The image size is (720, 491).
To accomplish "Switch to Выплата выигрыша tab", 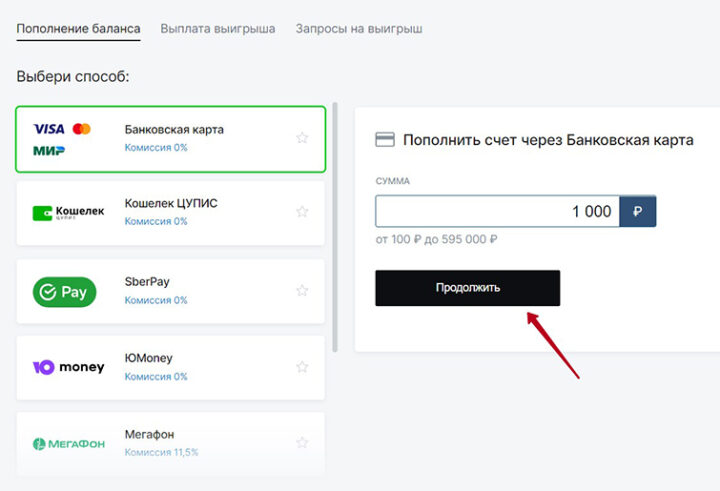I will pyautogui.click(x=217, y=29).
